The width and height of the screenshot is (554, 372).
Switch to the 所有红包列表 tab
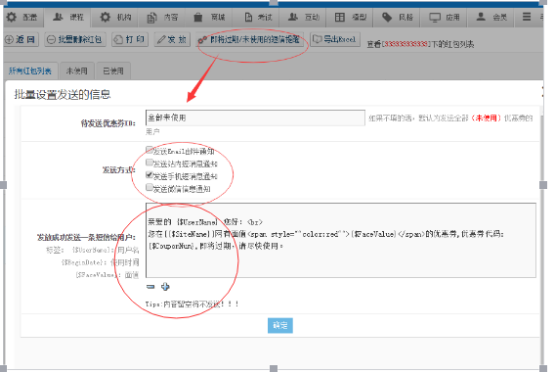tap(30, 71)
